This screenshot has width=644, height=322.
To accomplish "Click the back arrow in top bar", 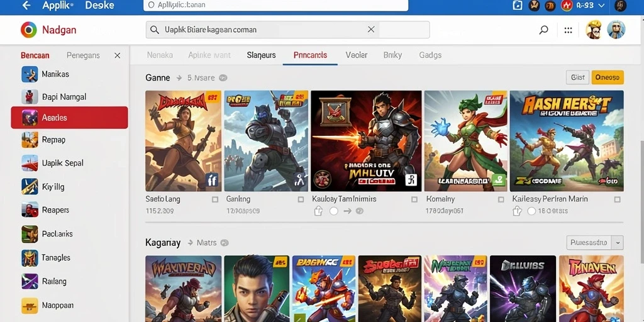I will [x=26, y=5].
